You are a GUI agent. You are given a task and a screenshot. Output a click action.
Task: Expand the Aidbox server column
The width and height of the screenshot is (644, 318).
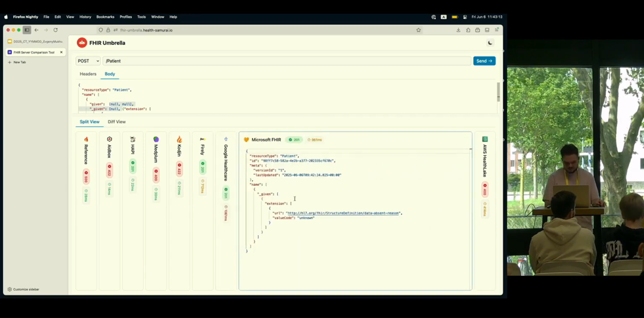click(109, 211)
